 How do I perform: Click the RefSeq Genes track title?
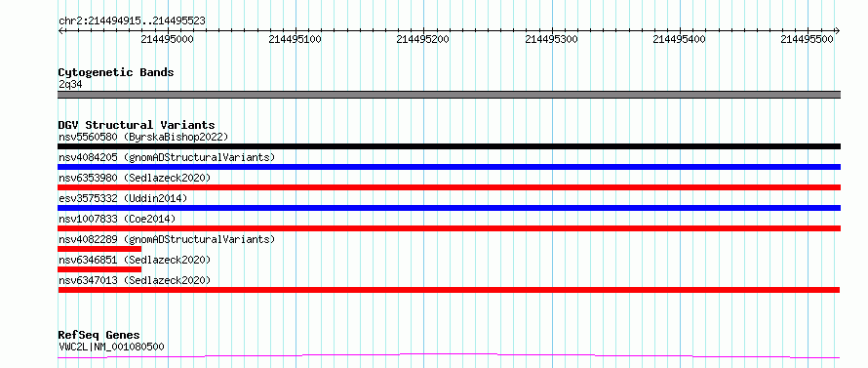click(x=99, y=336)
